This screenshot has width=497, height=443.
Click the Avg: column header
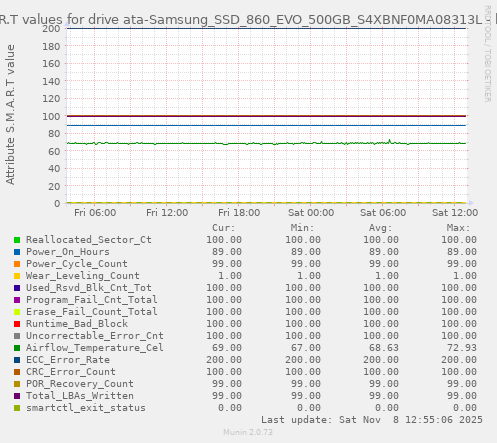click(x=380, y=228)
